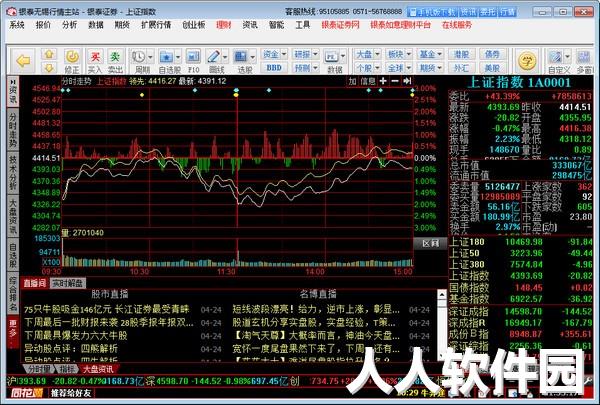Switch to the 实时解盘 tab
The height and width of the screenshot is (405, 600).
(x=67, y=283)
